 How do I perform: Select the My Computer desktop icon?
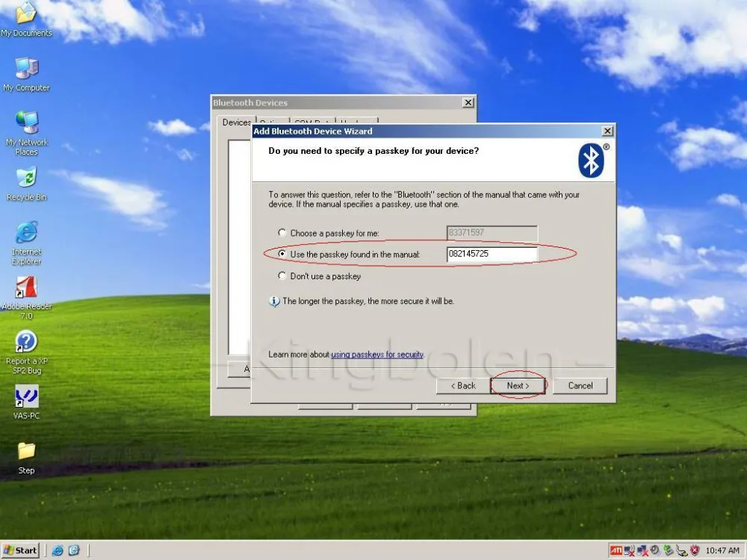coord(26,74)
